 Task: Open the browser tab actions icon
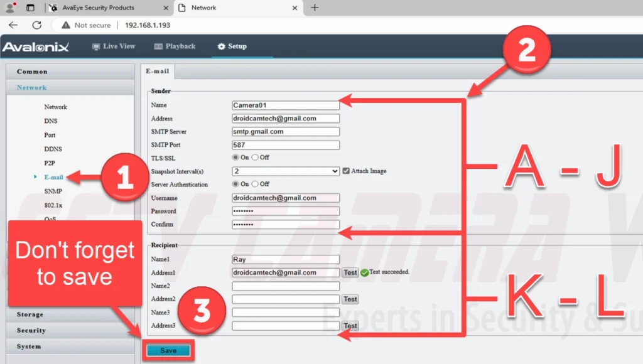click(30, 8)
